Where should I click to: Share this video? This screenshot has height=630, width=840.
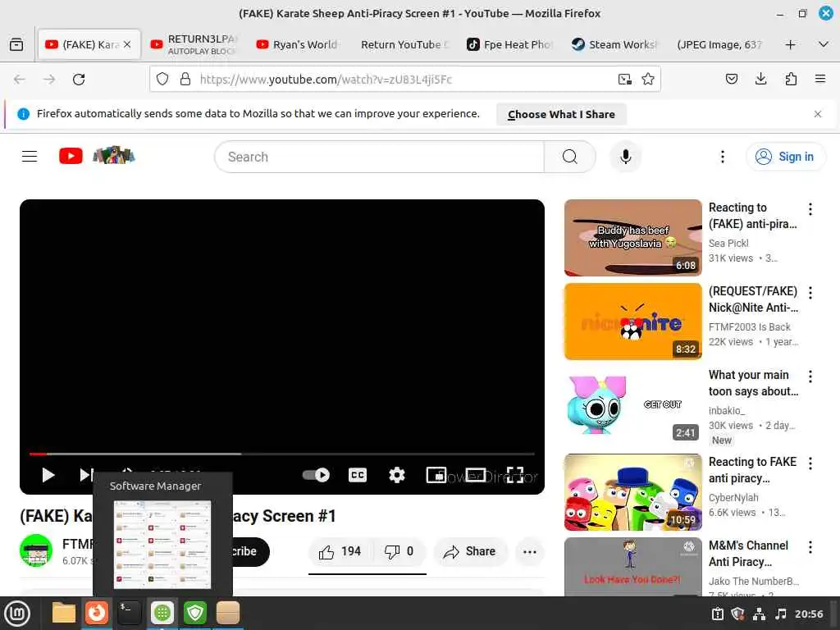469,551
